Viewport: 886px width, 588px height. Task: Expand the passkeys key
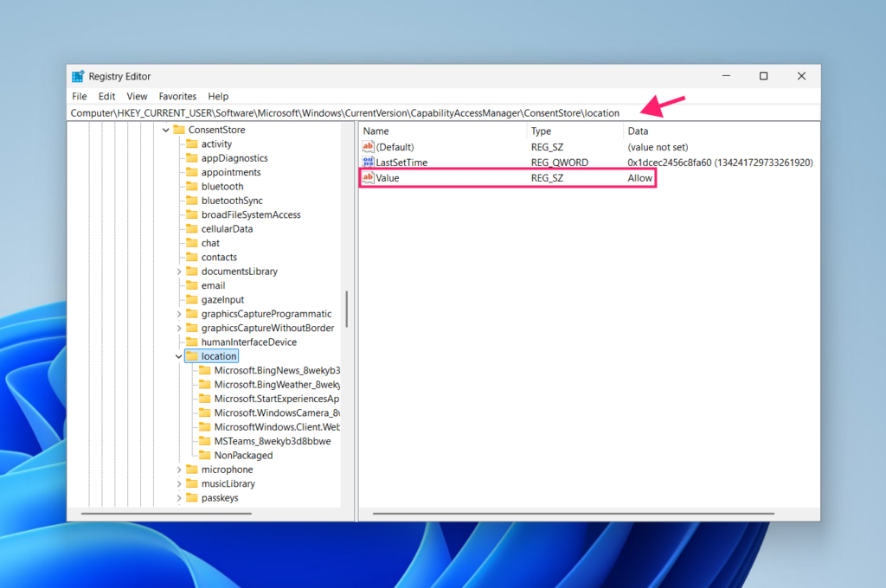click(178, 498)
